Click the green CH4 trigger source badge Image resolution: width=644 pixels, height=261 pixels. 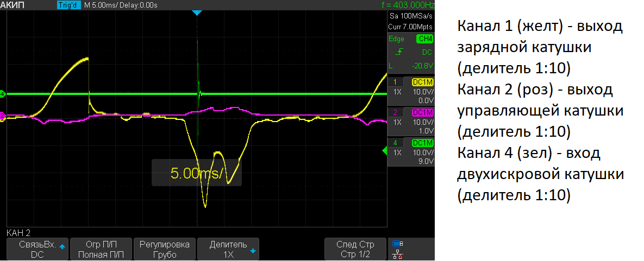point(424,39)
